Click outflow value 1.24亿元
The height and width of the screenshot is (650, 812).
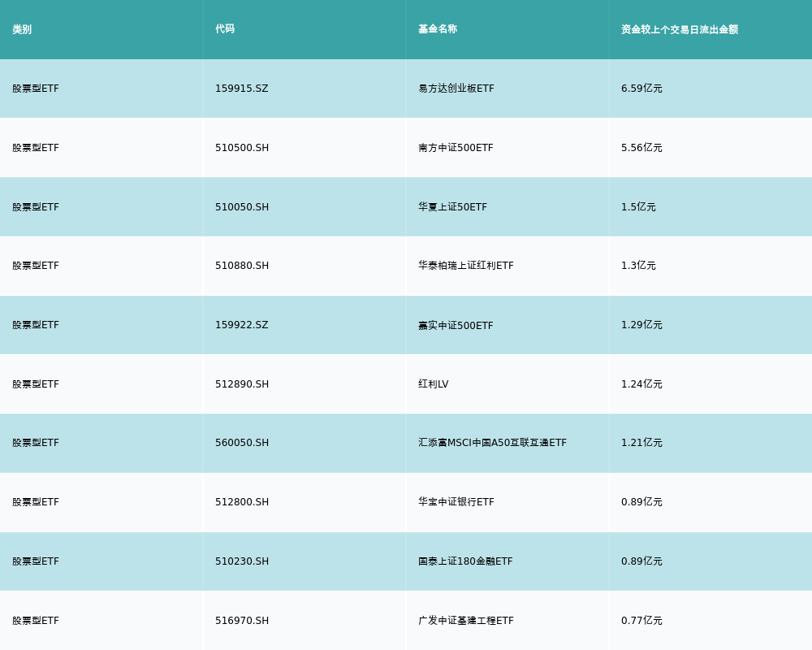pos(641,384)
